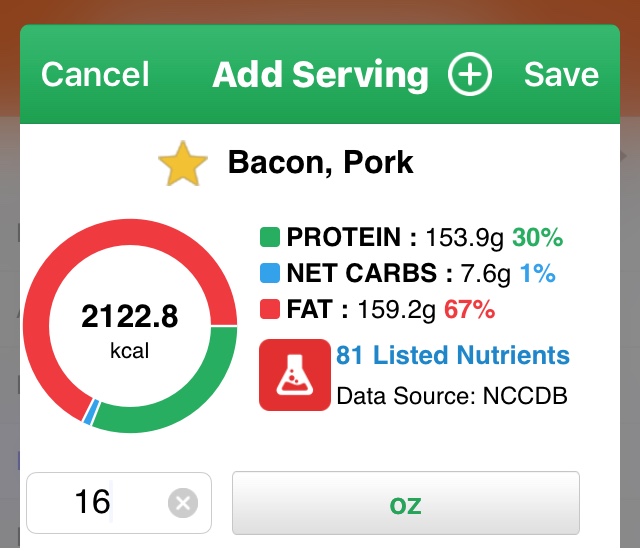Save the serving entry
This screenshot has width=640, height=551.
[x=561, y=74]
